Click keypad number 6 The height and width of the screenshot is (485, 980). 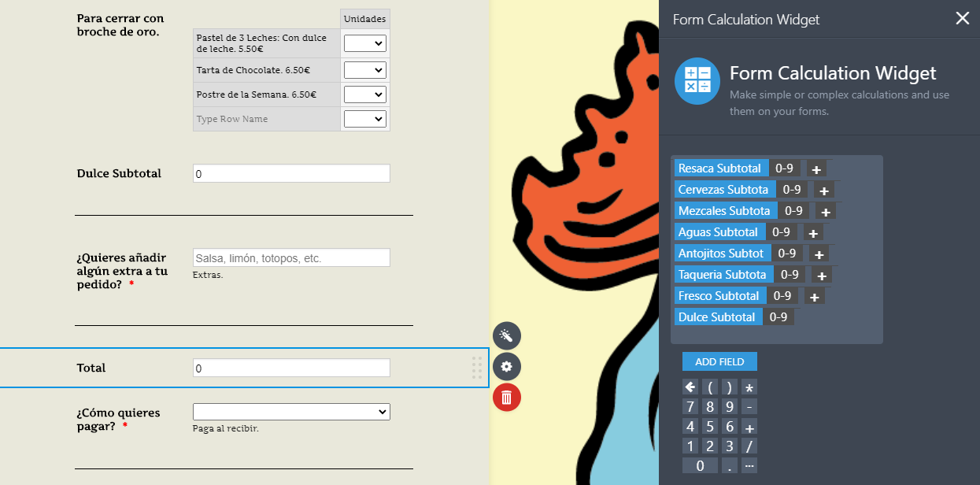click(730, 427)
